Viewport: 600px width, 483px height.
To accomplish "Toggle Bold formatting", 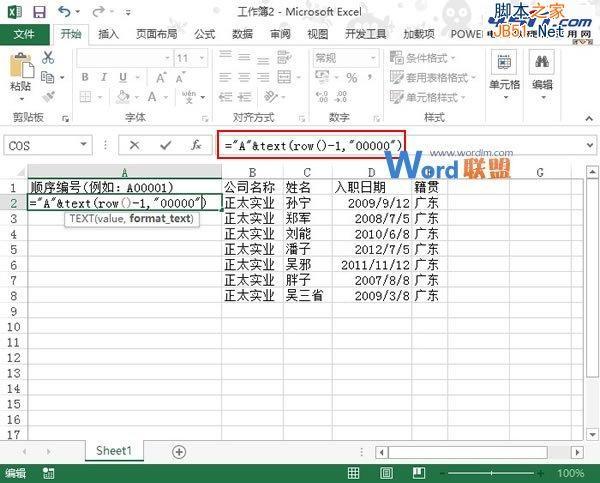I will pyautogui.click(x=85, y=77).
